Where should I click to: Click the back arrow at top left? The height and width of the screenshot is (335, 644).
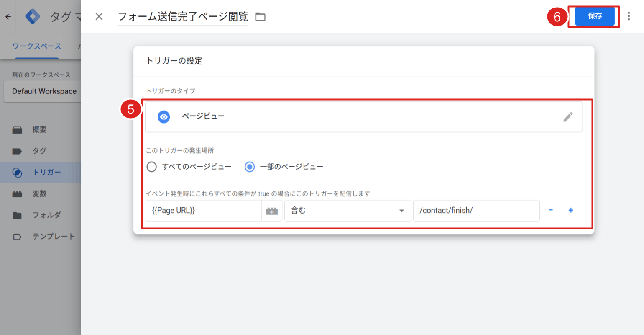[x=8, y=16]
